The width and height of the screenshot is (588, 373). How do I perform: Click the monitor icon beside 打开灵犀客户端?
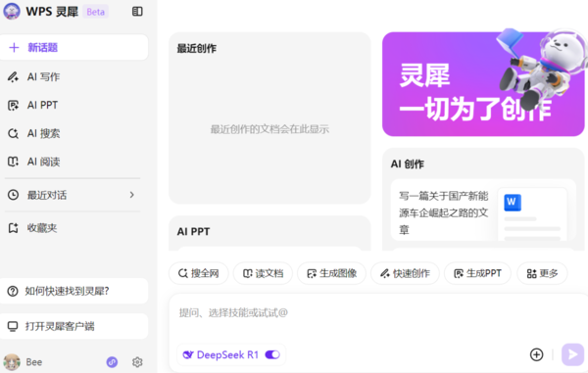tap(13, 326)
